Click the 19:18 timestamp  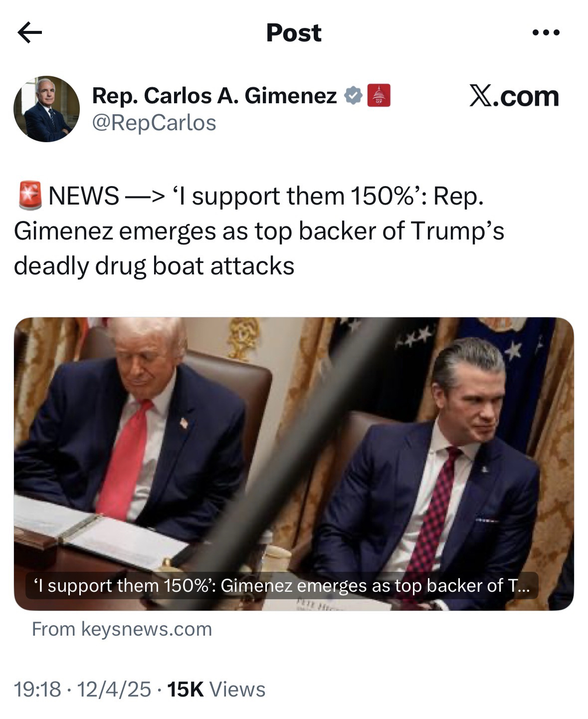(37, 690)
